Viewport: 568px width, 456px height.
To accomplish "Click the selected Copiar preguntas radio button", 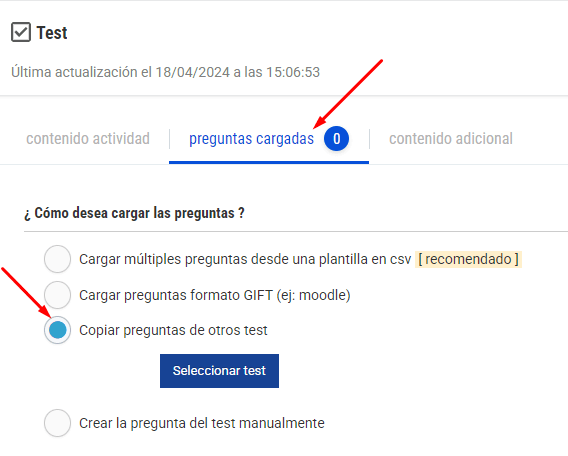I will 57,330.
